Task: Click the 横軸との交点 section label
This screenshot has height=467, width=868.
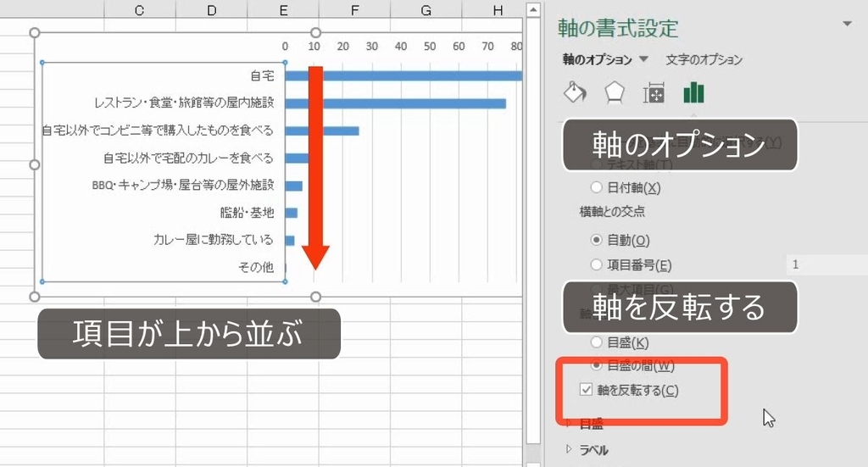Action: (612, 211)
